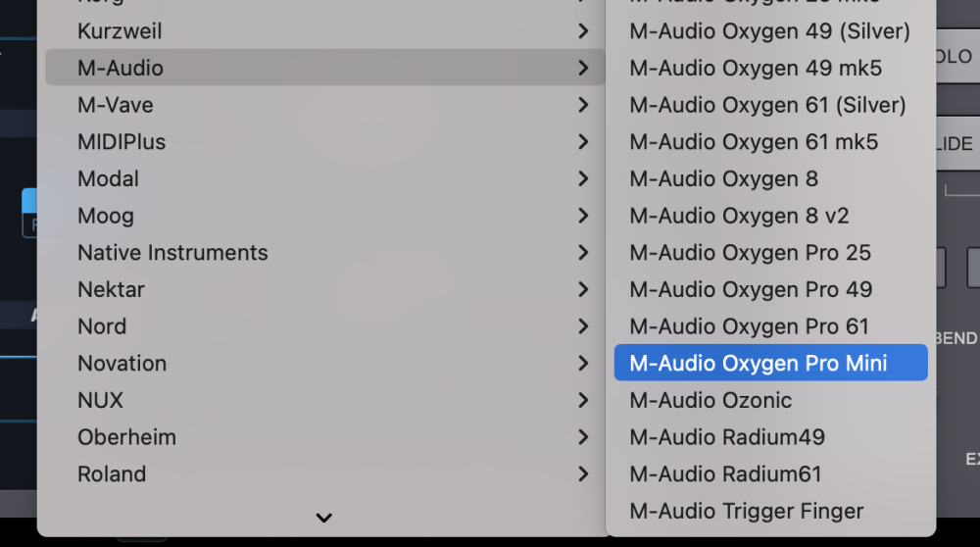Click the scroll-down arrow at menu bottom
The width and height of the screenshot is (980, 547).
(x=323, y=518)
